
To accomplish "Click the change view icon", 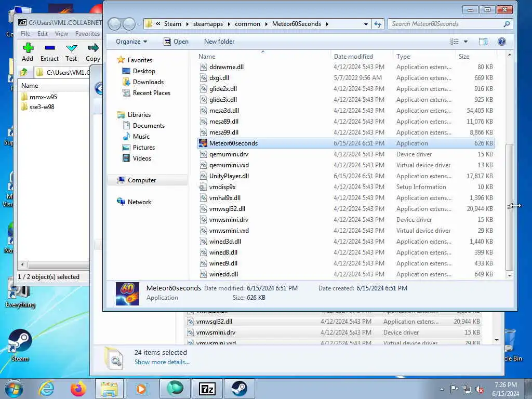I will coord(454,42).
